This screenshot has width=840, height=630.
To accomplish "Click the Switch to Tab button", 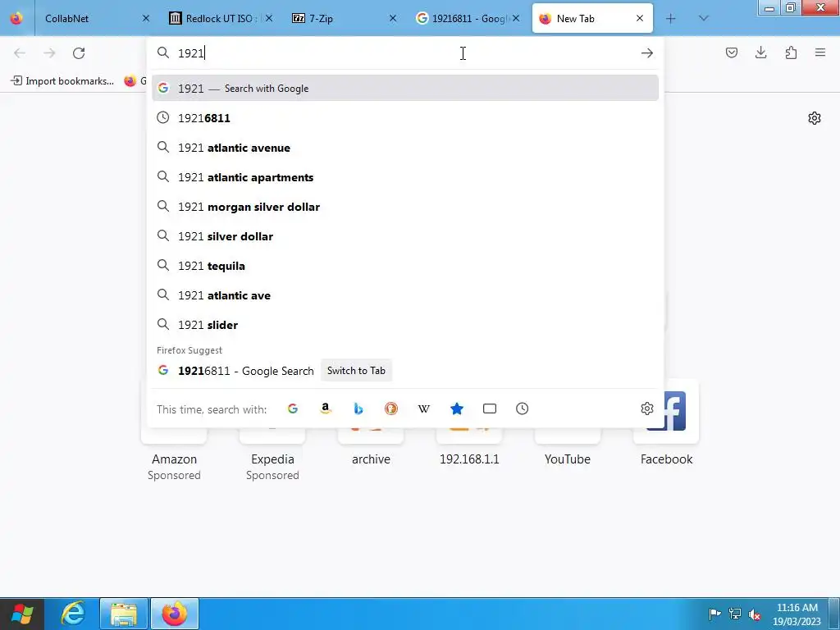I will [356, 371].
